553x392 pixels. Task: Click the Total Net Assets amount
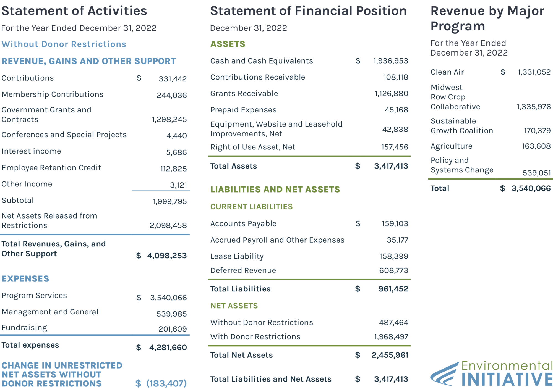tap(390, 355)
